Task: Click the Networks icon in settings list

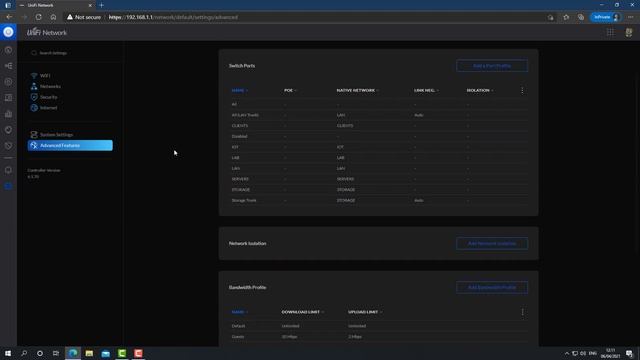Action: (34, 86)
